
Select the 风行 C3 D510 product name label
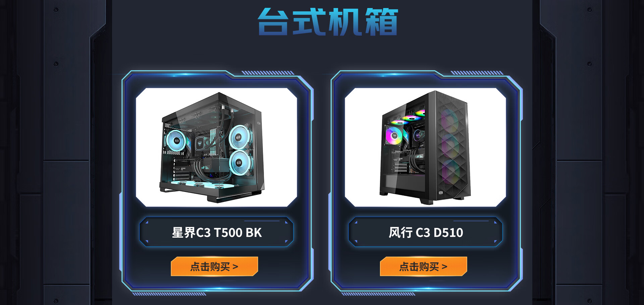click(426, 232)
